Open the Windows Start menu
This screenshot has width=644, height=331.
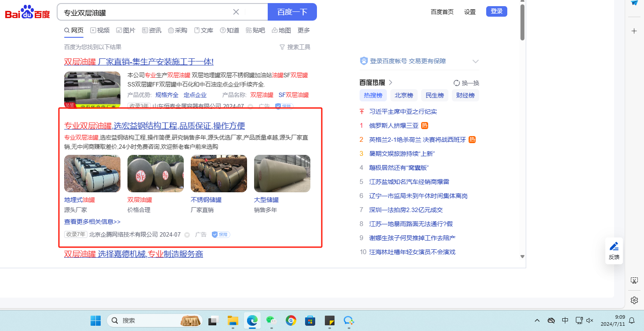pos(95,321)
